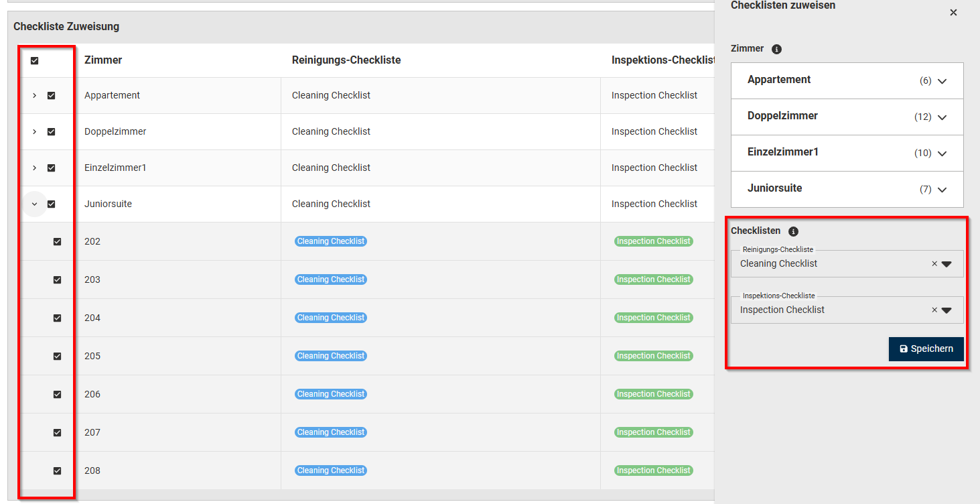This screenshot has width=980, height=504.
Task: Click the Checkliste Zuweisung section title
Action: pyautogui.click(x=66, y=27)
